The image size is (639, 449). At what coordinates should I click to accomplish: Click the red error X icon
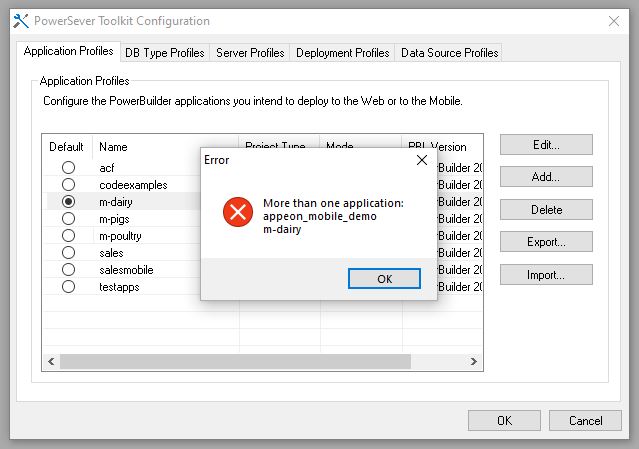coord(237,211)
